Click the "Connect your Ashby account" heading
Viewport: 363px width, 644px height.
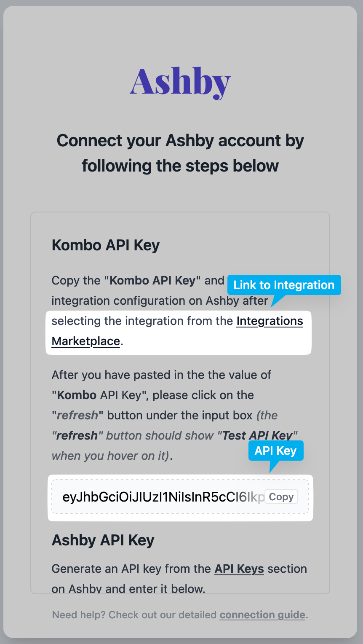coord(180,153)
